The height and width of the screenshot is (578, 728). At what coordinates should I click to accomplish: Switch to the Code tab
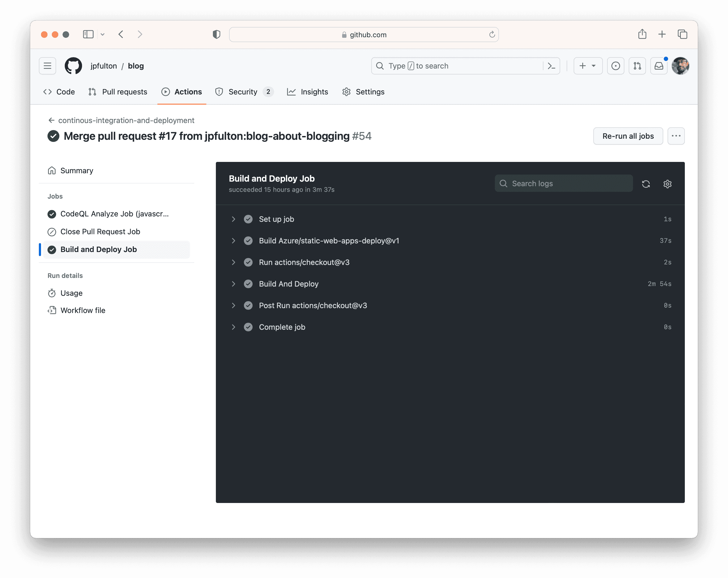[x=59, y=92]
